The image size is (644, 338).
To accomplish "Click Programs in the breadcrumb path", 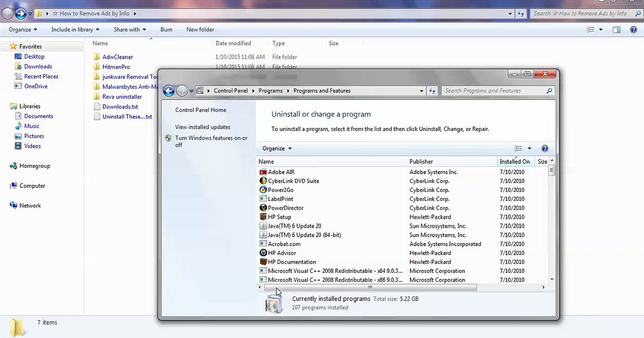I will [271, 91].
